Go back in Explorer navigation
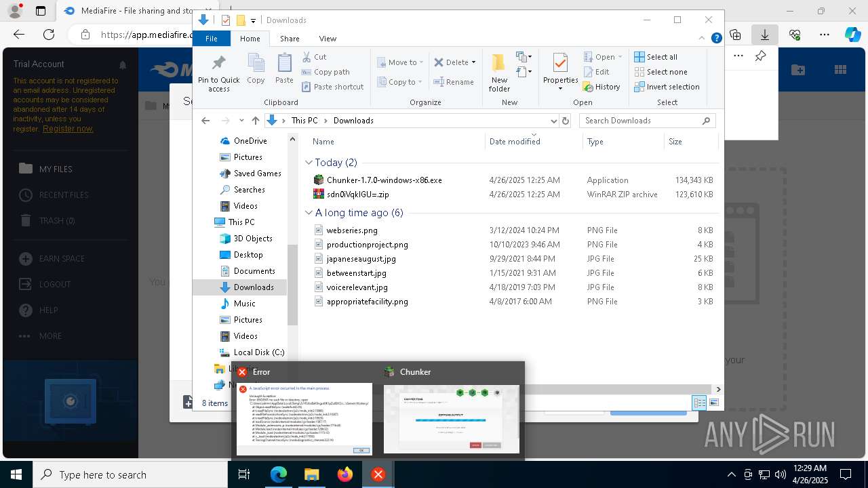This screenshot has width=868, height=488. click(x=205, y=121)
